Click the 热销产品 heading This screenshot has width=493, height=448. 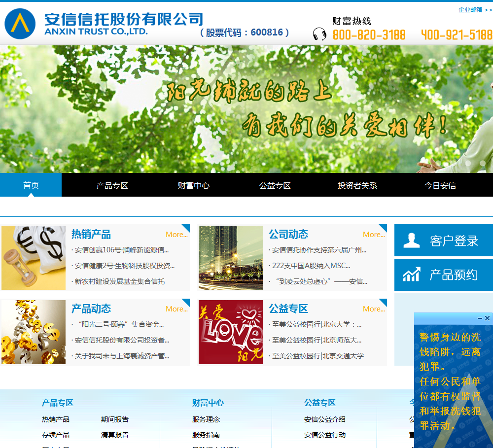tap(91, 234)
